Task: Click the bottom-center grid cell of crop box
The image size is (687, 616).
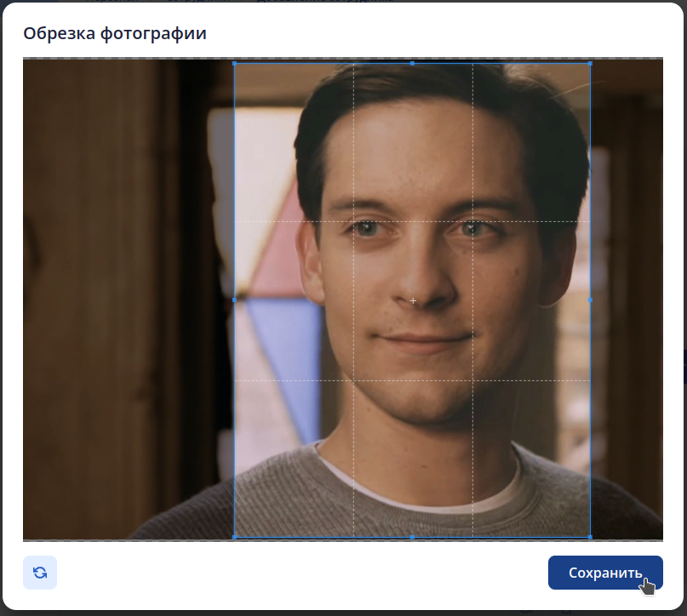Action: 413,459
